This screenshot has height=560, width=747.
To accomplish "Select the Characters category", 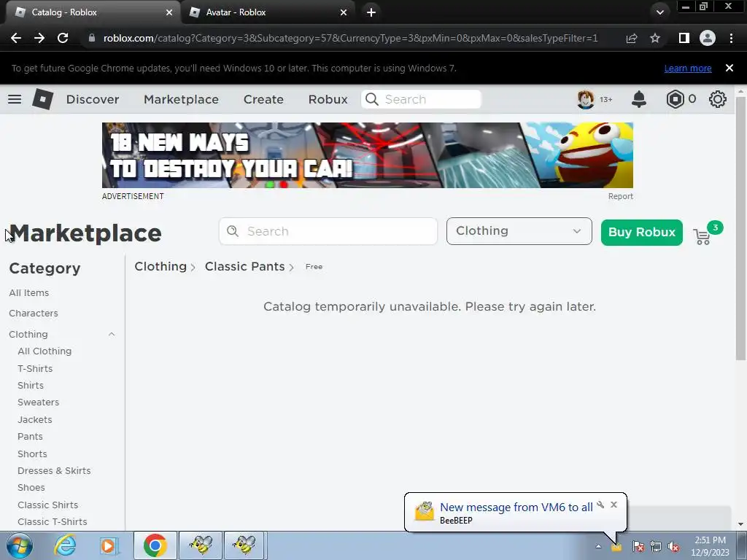I will (34, 314).
